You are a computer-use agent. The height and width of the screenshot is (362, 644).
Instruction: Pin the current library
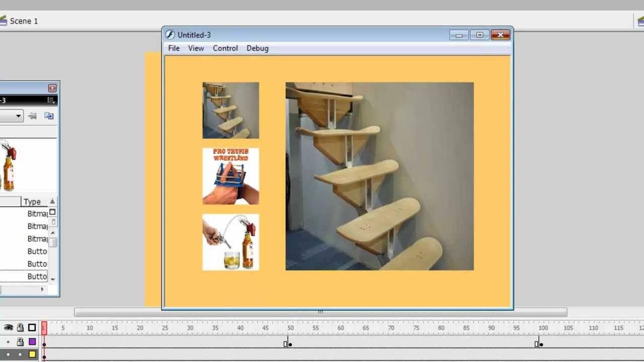click(33, 116)
